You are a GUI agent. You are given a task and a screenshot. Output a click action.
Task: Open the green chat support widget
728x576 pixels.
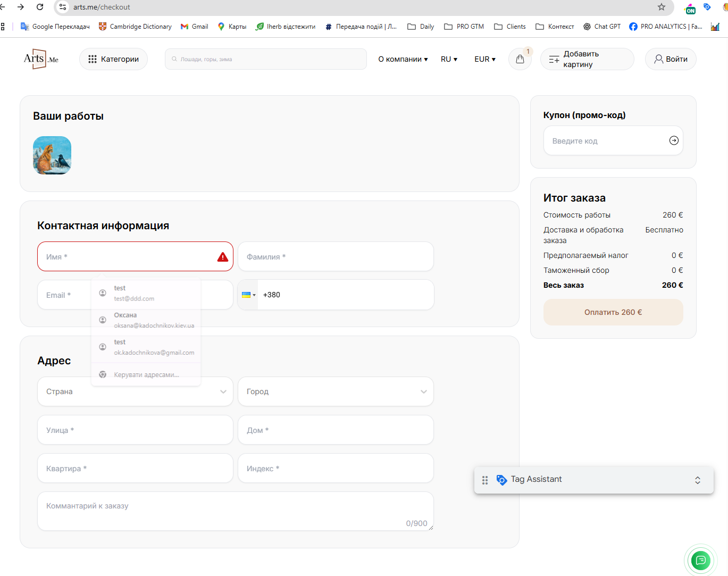(700, 560)
